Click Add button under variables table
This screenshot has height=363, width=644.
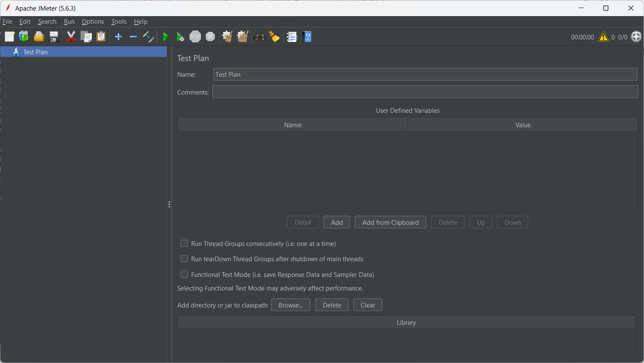coord(337,222)
